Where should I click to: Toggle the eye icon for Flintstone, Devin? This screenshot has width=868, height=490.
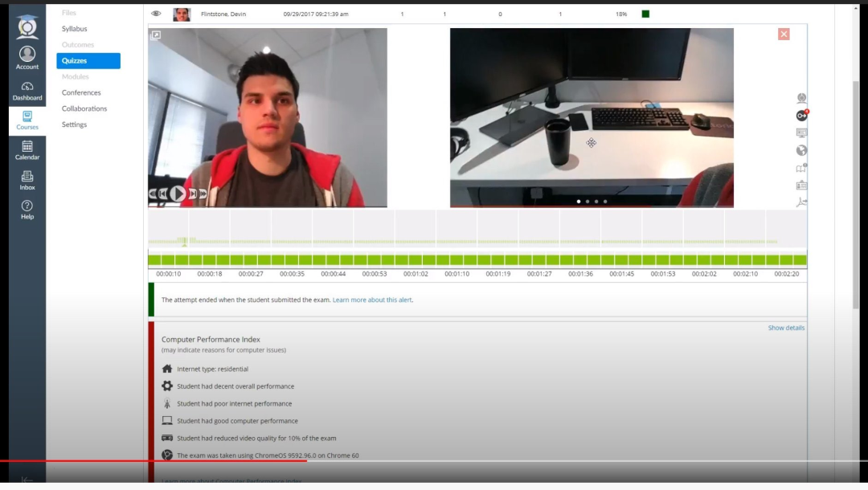point(156,14)
